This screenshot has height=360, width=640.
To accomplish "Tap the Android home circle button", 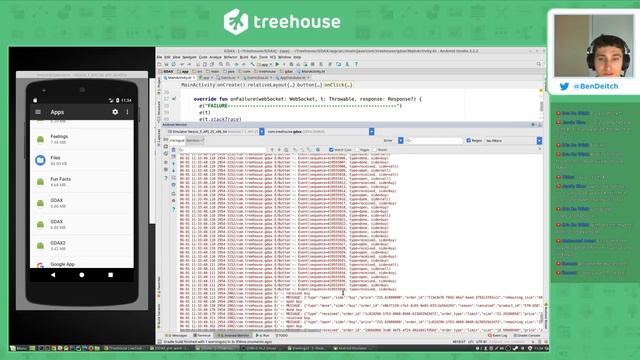I will point(82,275).
